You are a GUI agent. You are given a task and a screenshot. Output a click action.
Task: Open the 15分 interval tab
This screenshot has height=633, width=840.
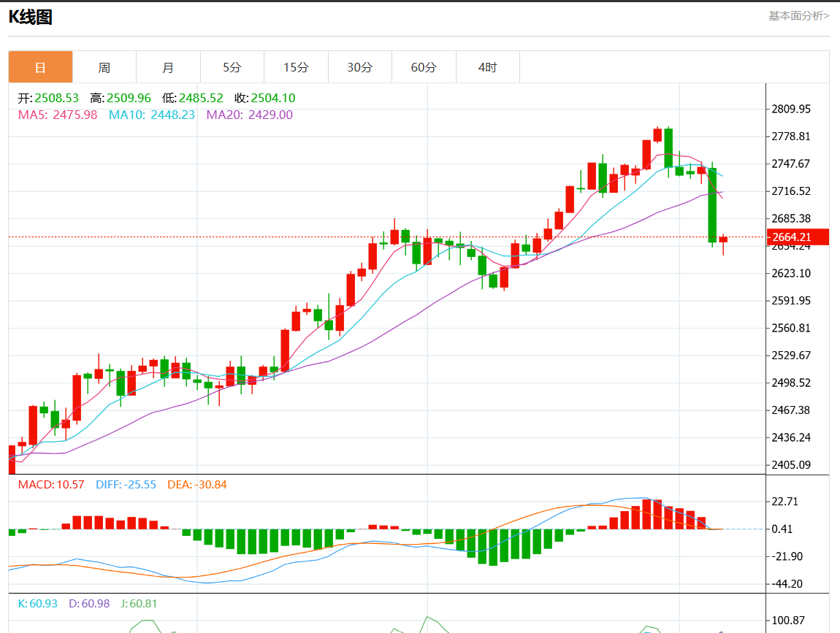coord(296,67)
